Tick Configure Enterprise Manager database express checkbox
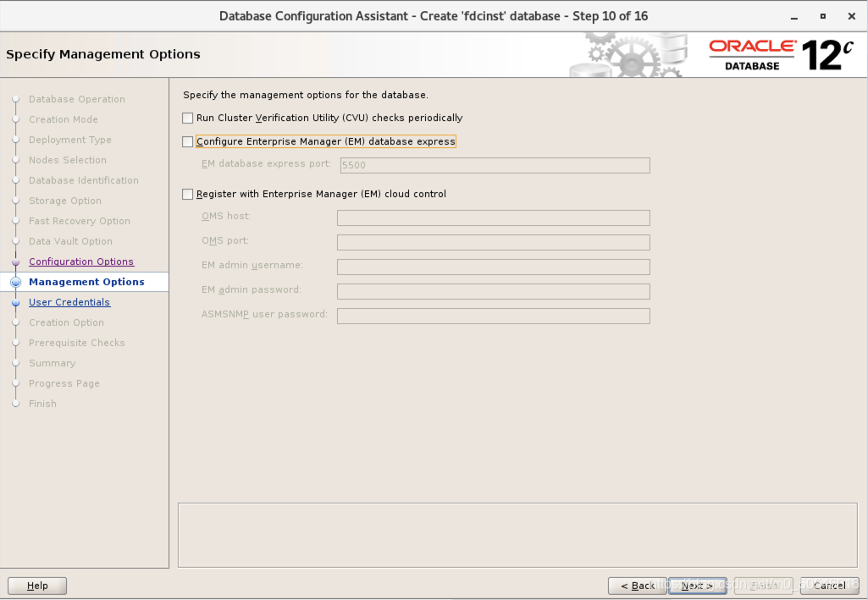Viewport: 868px width, 600px height. point(188,141)
